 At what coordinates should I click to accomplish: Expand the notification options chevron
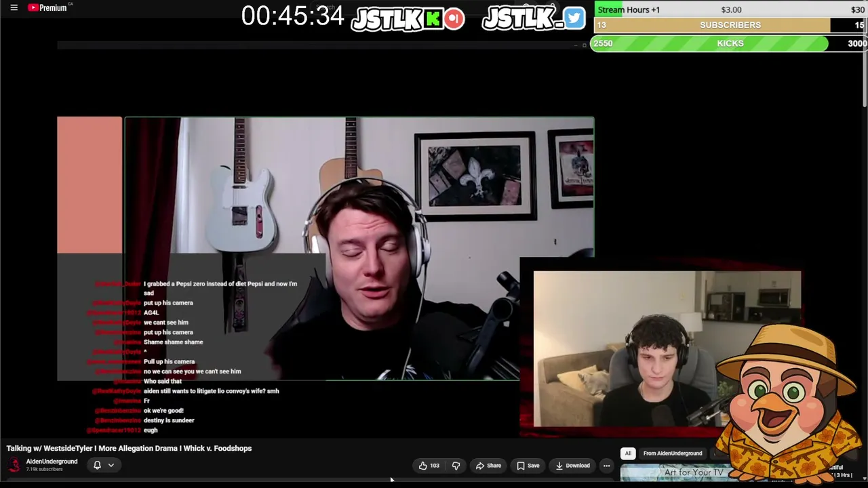tap(111, 465)
